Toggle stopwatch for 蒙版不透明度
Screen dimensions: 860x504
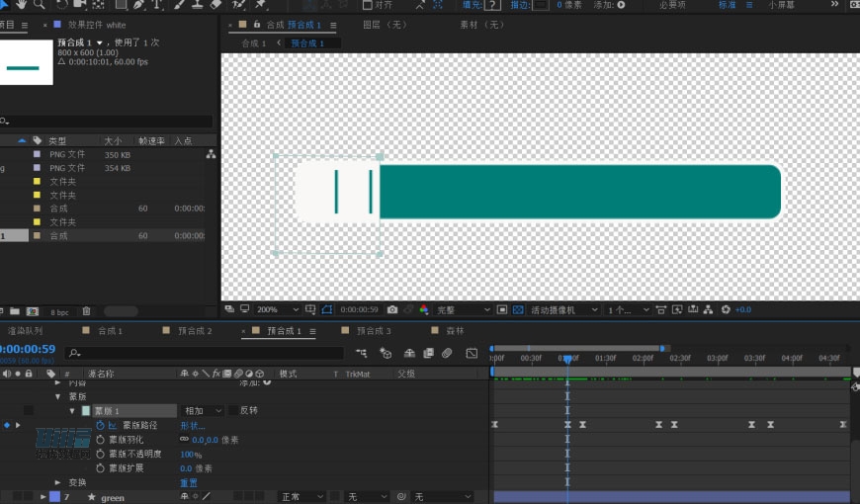tap(100, 455)
